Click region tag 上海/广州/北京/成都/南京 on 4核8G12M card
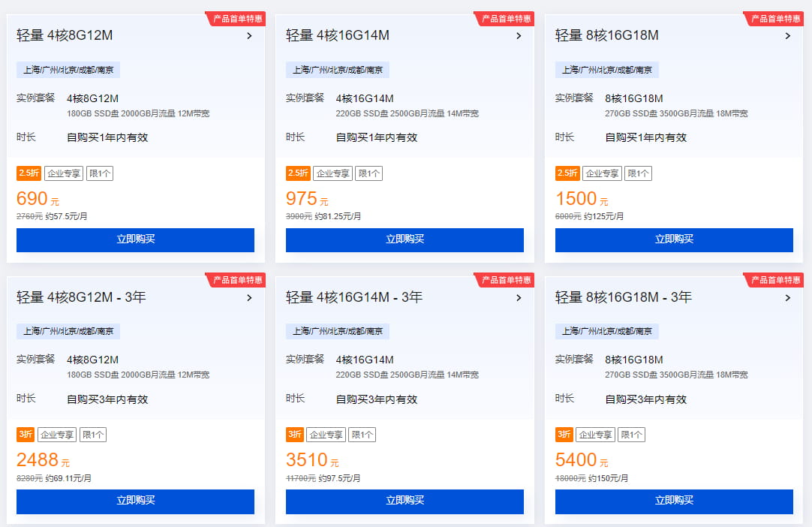The image size is (812, 527). click(x=68, y=70)
